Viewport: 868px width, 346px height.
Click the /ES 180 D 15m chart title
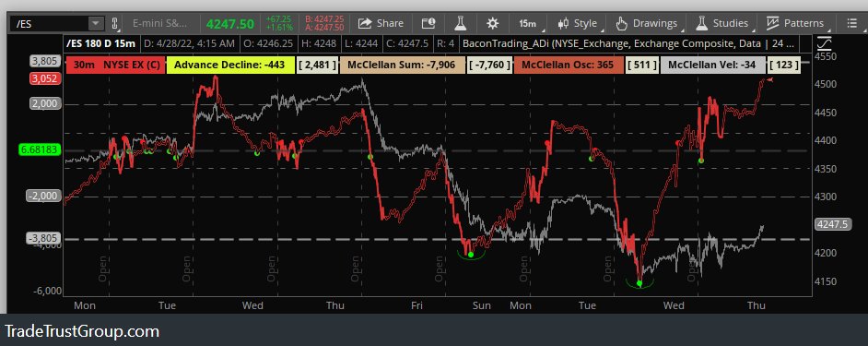tap(100, 42)
